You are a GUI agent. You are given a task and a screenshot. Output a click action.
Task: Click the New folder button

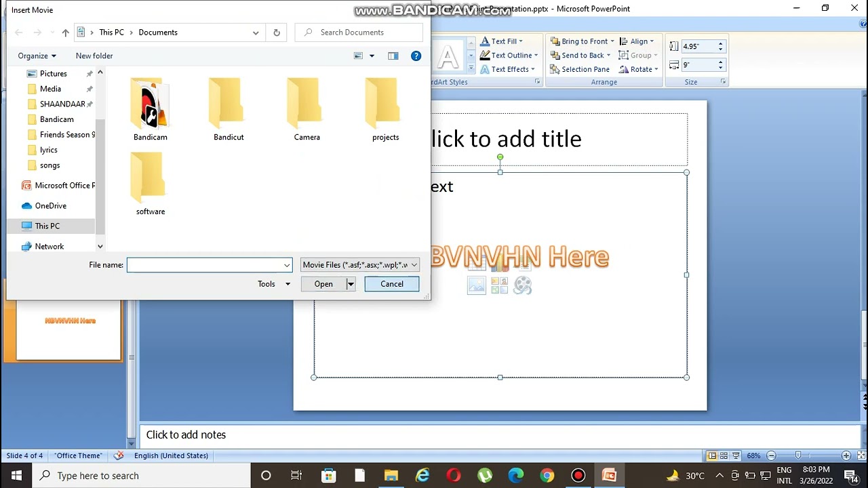click(94, 56)
